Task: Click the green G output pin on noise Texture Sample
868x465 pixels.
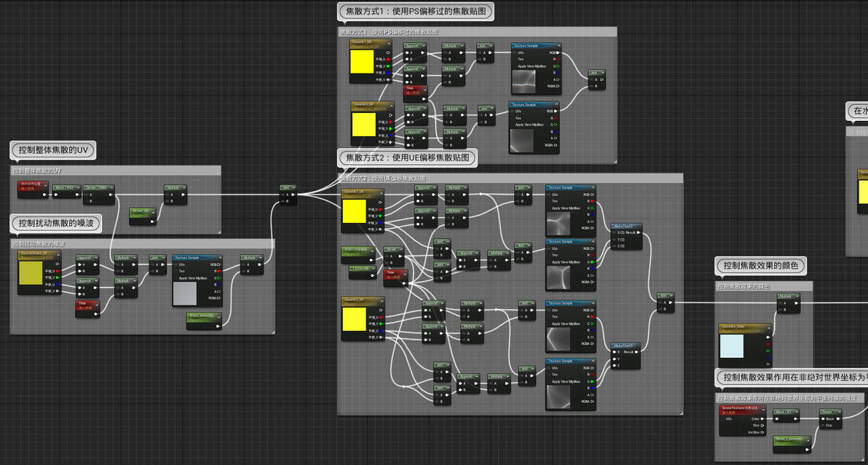Action: 218,278
